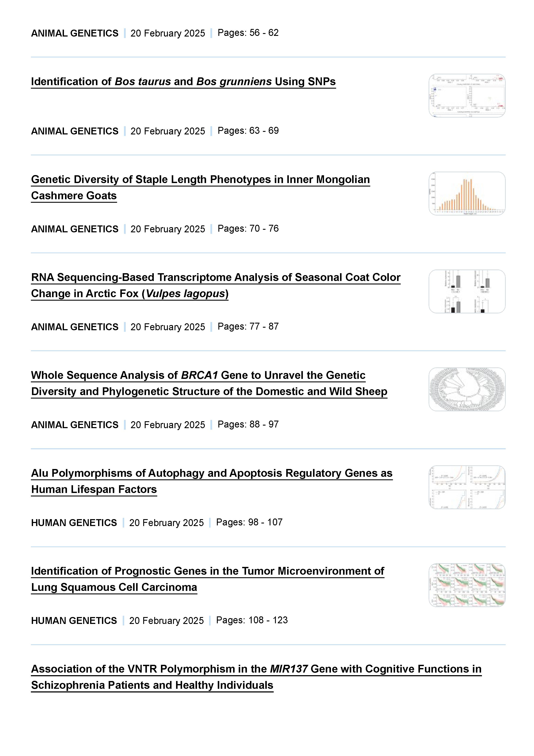534x756 pixels.
Task: Open the BRCA1 gene sheep diversity article
Action: tap(198, 375)
